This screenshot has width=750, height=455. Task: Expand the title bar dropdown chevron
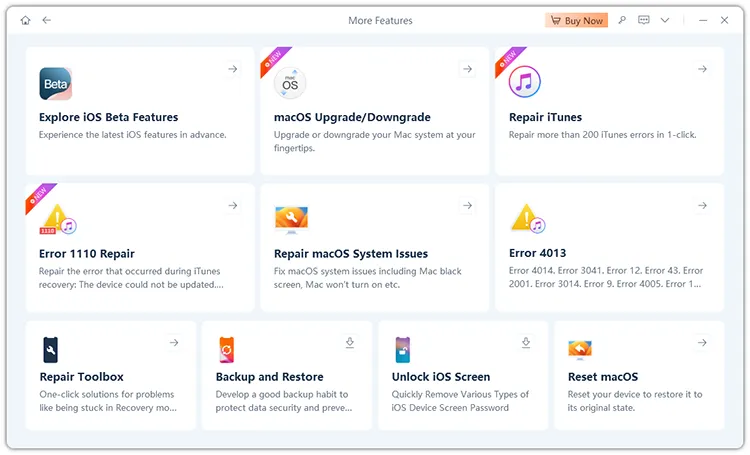[x=665, y=20]
